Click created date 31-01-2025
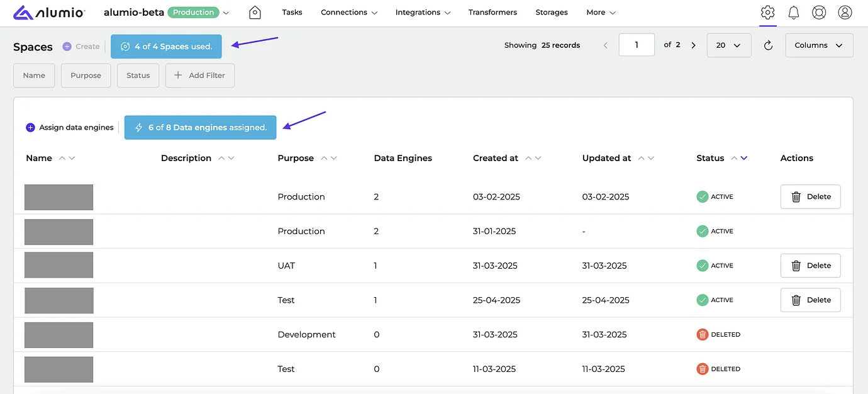The width and height of the screenshot is (868, 394). tap(494, 232)
